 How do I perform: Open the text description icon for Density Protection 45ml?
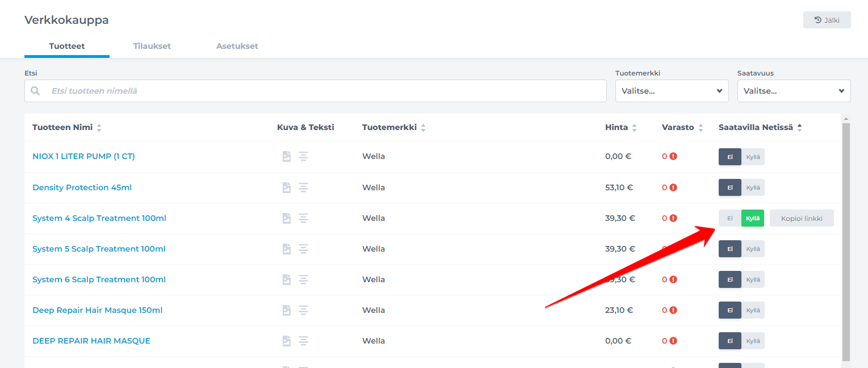click(x=304, y=187)
